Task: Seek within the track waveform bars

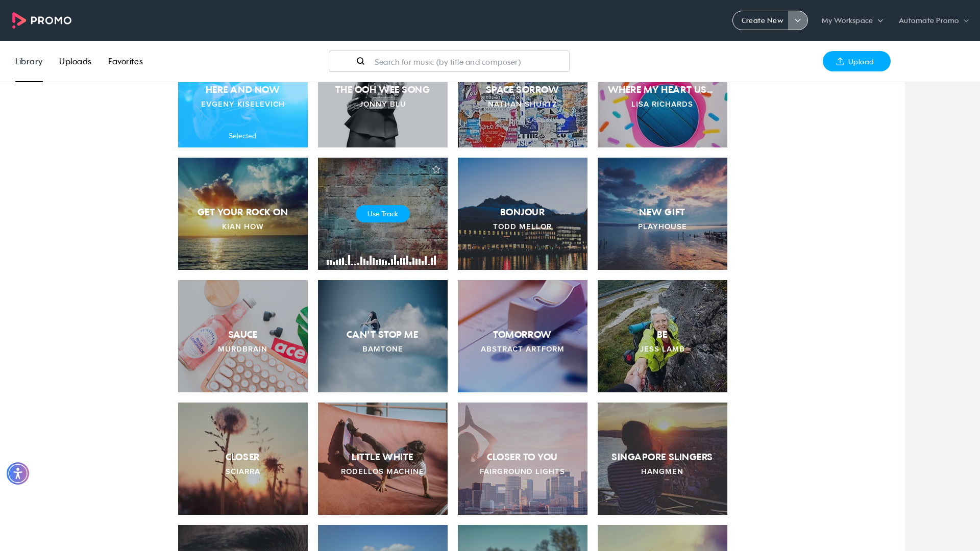Action: point(381,260)
